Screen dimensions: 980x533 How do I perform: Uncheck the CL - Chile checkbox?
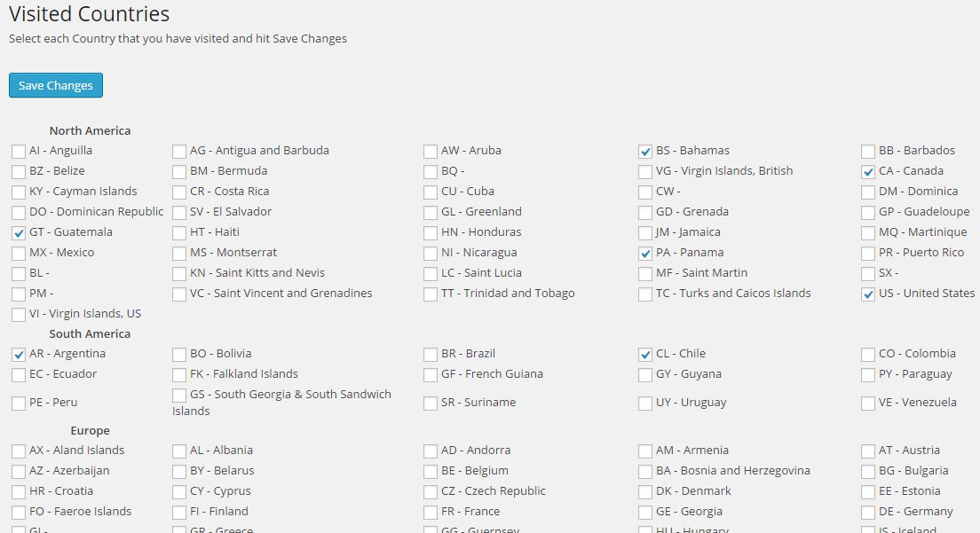(645, 355)
